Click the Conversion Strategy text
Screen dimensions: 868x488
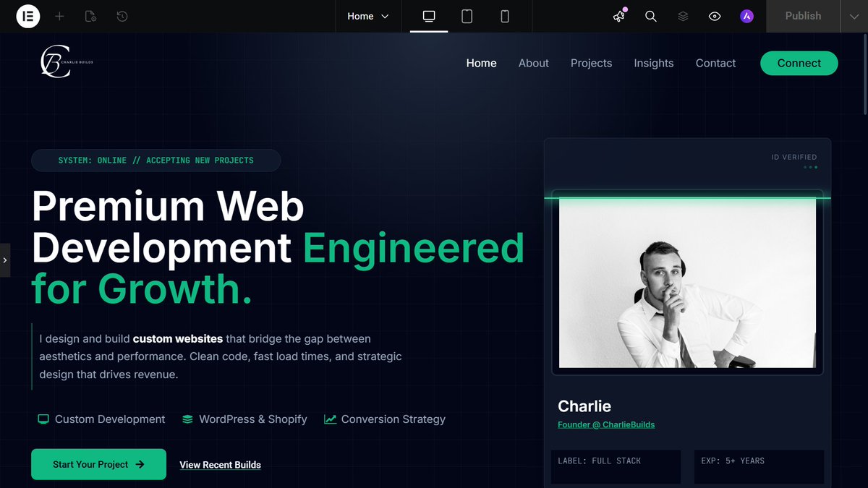coord(393,419)
